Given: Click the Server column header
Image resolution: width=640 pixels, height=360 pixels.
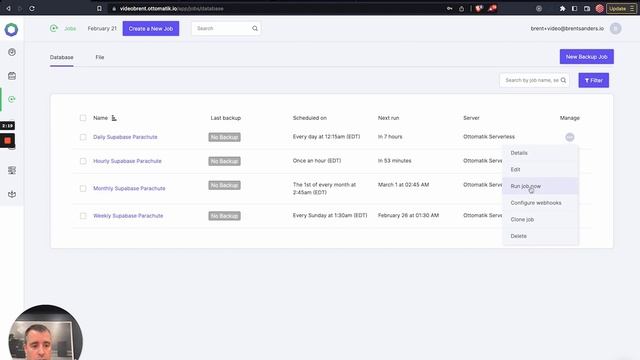Looking at the screenshot, I should point(471,118).
